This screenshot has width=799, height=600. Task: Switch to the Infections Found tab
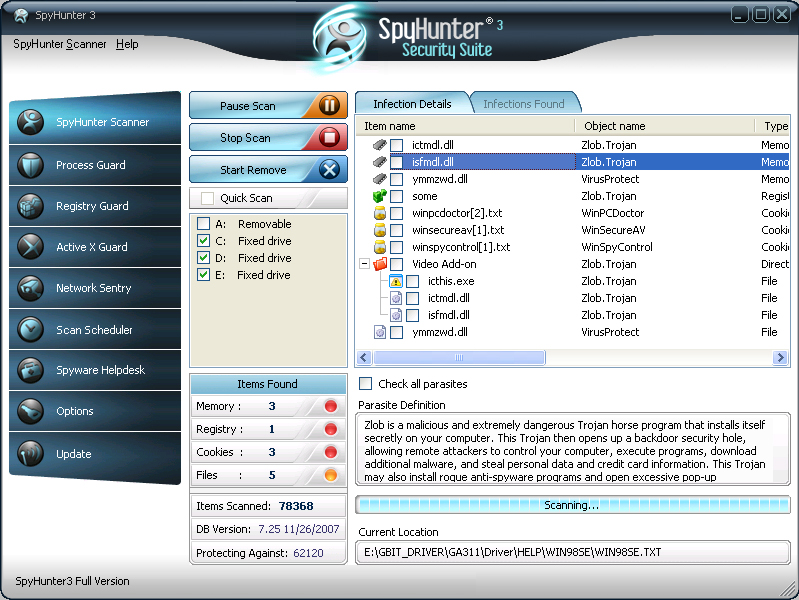[523, 104]
